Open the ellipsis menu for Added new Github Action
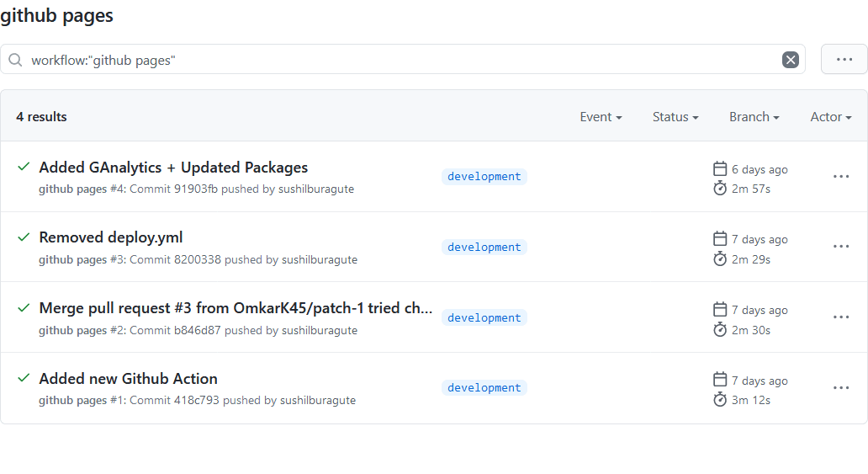This screenshot has width=868, height=474. (x=841, y=387)
